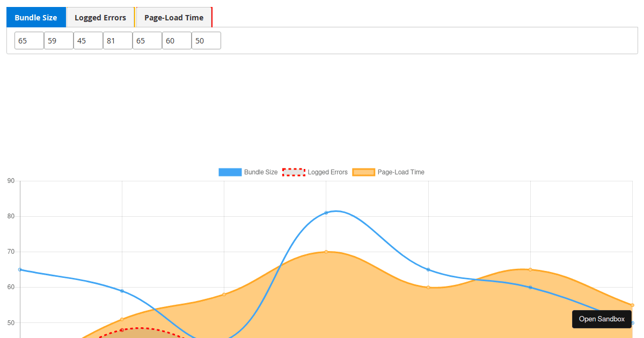The width and height of the screenshot is (644, 338).
Task: Click the Open Sandbox button
Action: coord(602,319)
